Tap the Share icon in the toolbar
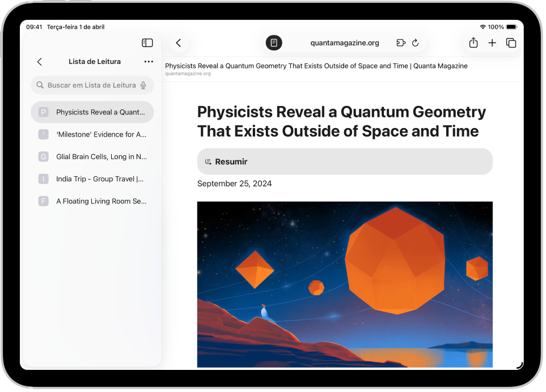The height and width of the screenshot is (392, 546). (473, 42)
